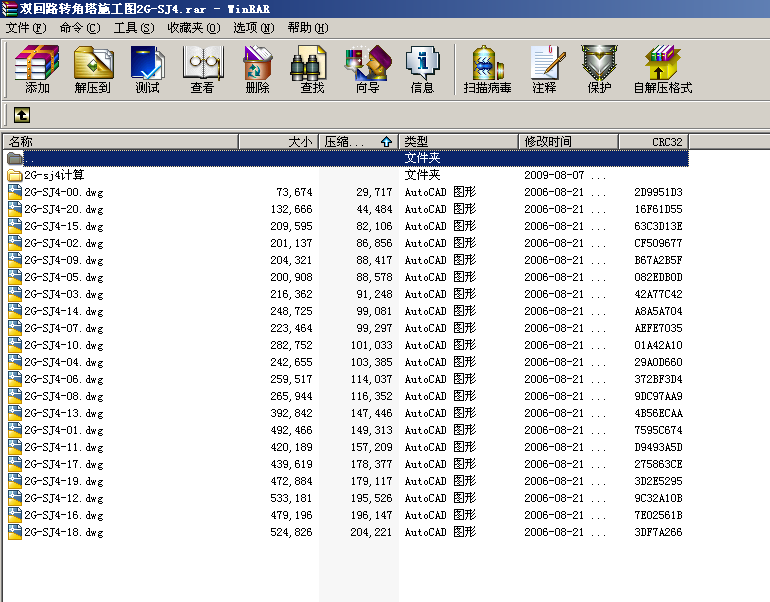Select file 2G-SJ4-18.dwg
Image resolution: width=770 pixels, height=602 pixels.
pyautogui.click(x=347, y=532)
